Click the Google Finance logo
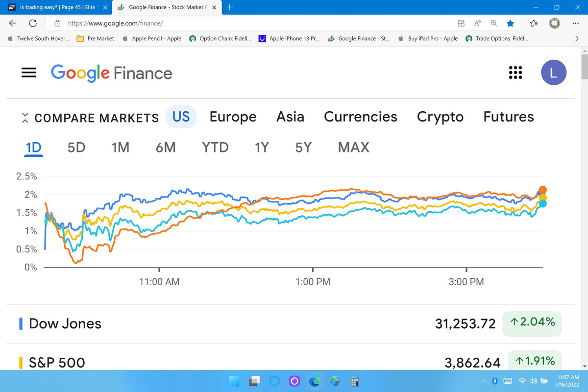 pyautogui.click(x=112, y=73)
